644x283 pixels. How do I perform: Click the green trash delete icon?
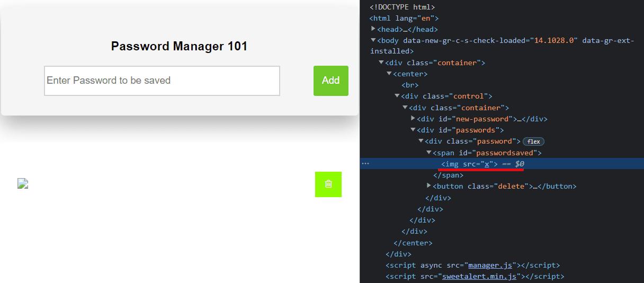(328, 184)
